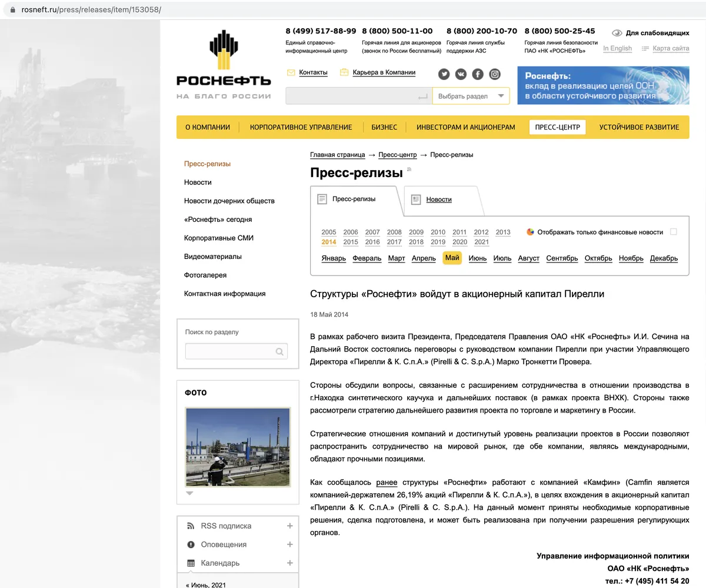Select year 2015 in archive
This screenshot has width=706, height=588.
pos(351,242)
